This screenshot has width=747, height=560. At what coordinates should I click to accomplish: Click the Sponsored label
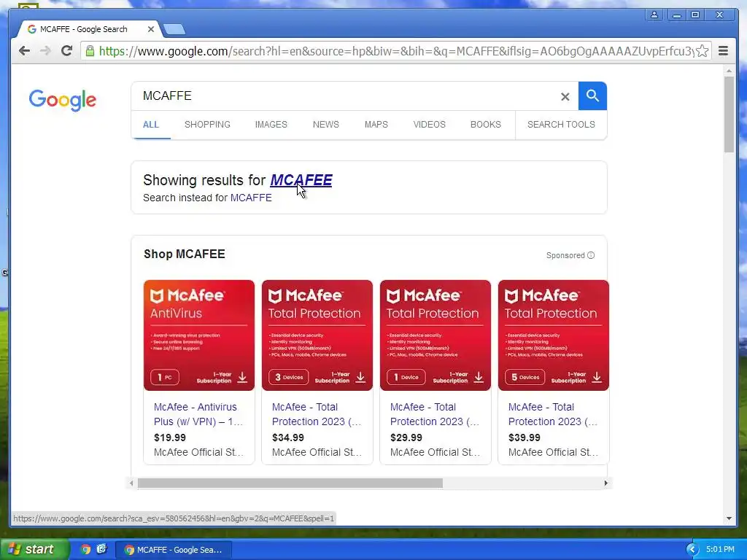(565, 255)
